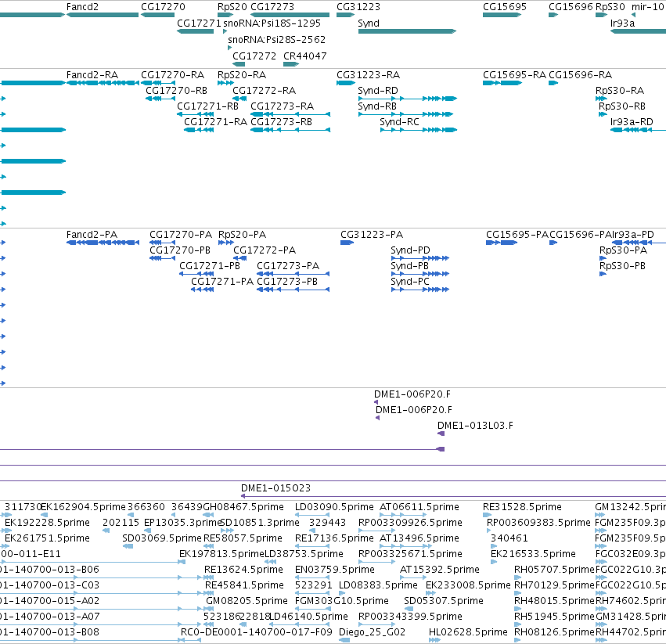Select the CR44047 gene label
666x644 pixels.
(305, 56)
